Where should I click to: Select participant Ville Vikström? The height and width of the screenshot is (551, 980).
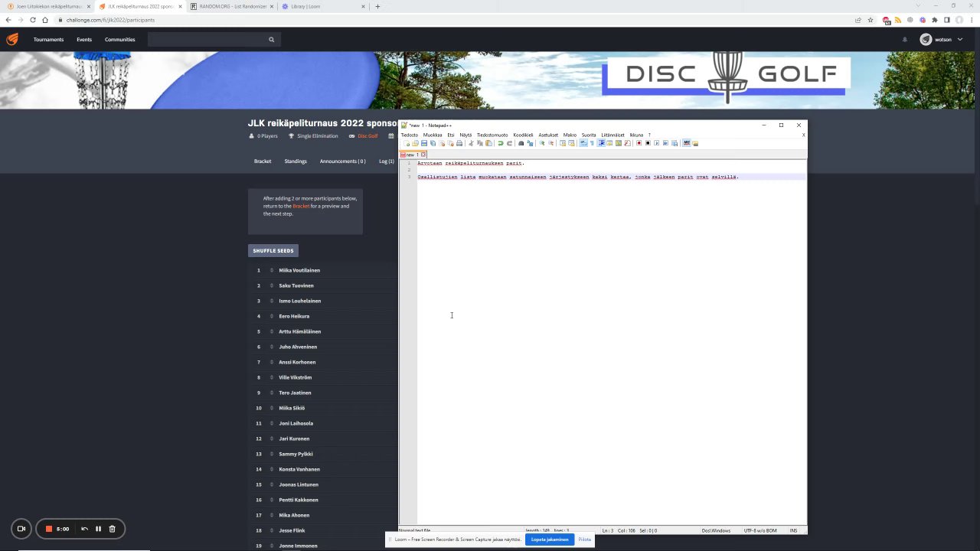[x=295, y=377]
